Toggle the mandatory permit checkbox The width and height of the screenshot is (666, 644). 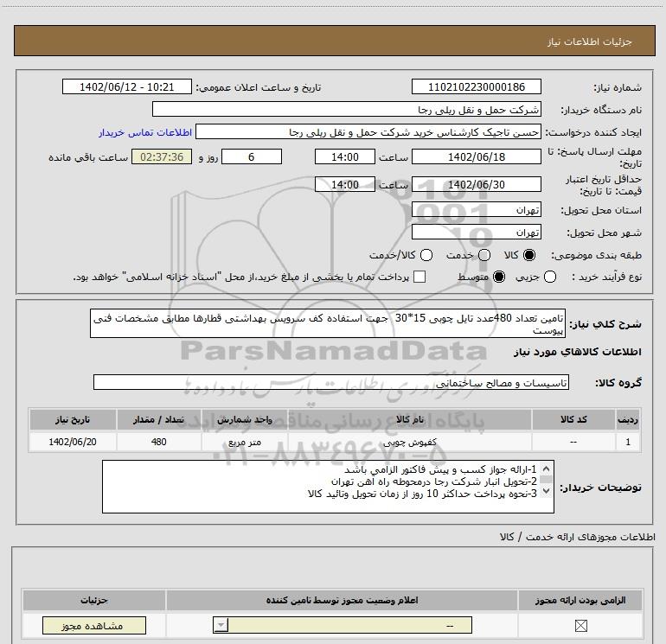click(580, 626)
